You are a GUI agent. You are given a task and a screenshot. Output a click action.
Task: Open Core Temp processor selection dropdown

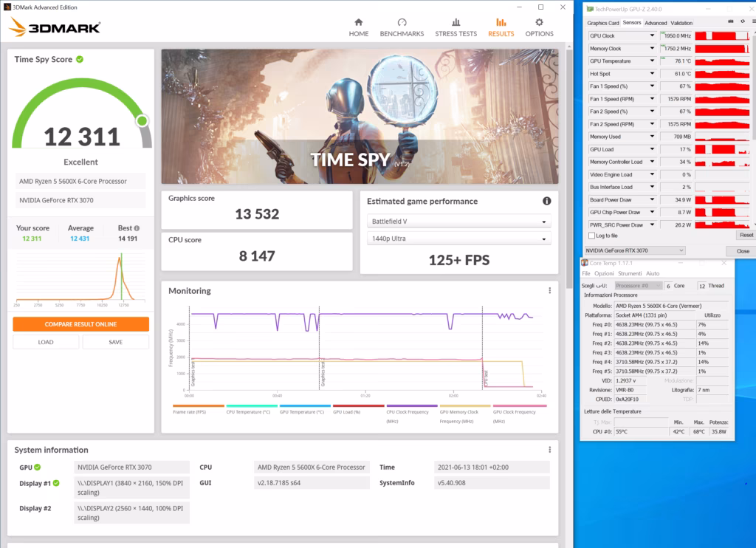pyautogui.click(x=638, y=286)
